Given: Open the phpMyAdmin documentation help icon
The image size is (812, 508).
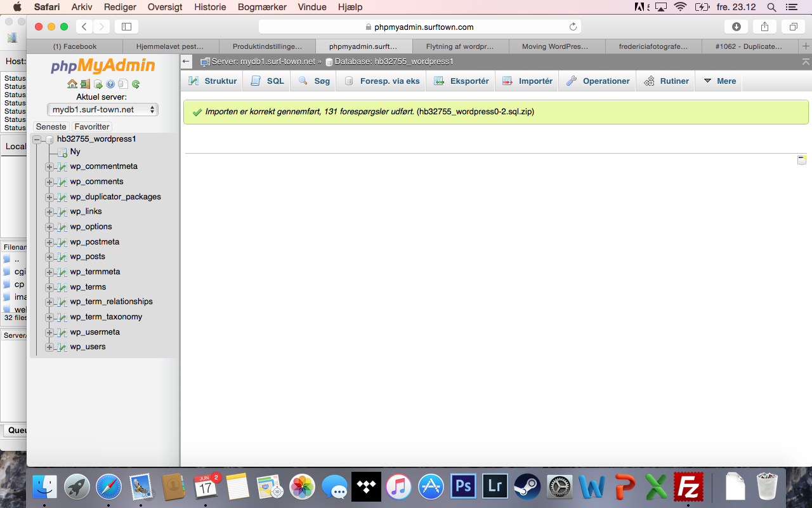Looking at the screenshot, I should pyautogui.click(x=110, y=84).
